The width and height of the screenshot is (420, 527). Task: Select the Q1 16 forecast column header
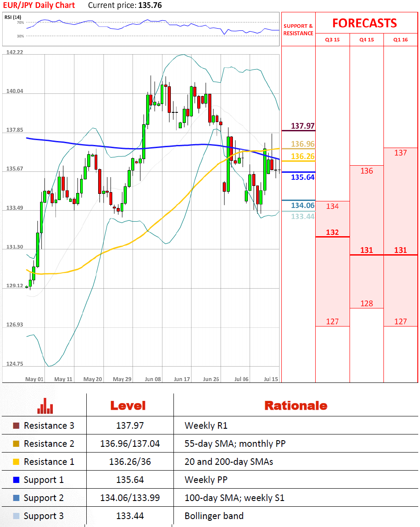tap(401, 40)
